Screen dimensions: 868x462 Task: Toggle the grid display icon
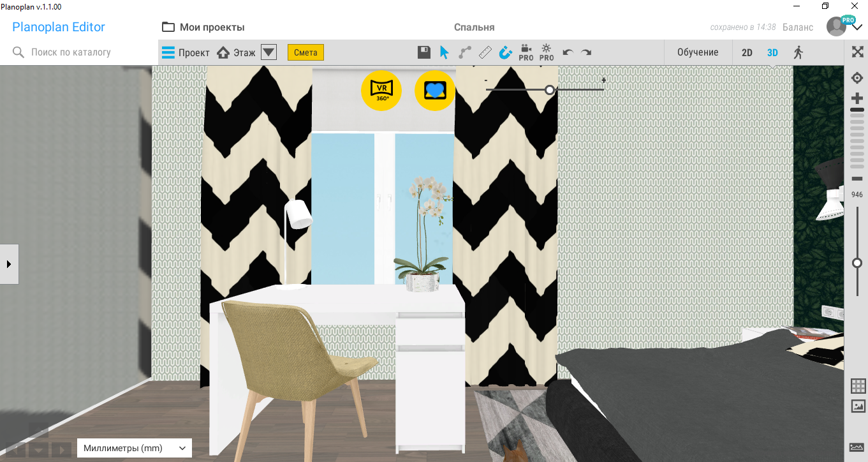point(858,385)
